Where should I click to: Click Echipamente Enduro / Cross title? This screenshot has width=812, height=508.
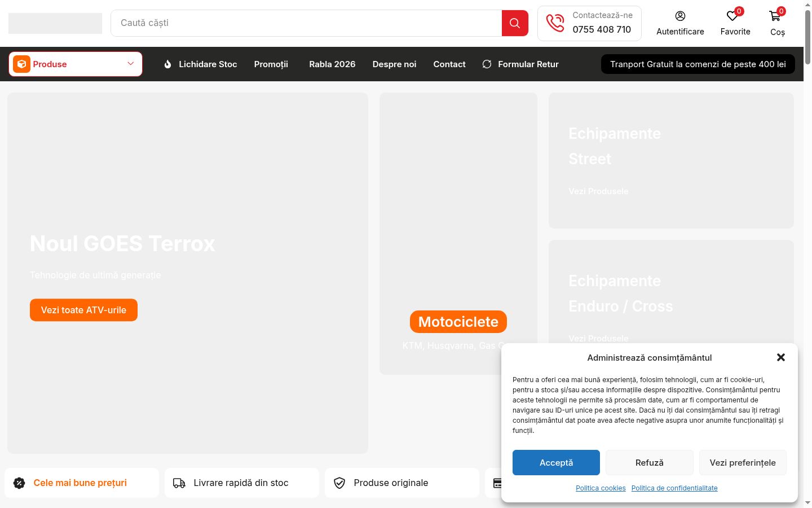click(621, 294)
